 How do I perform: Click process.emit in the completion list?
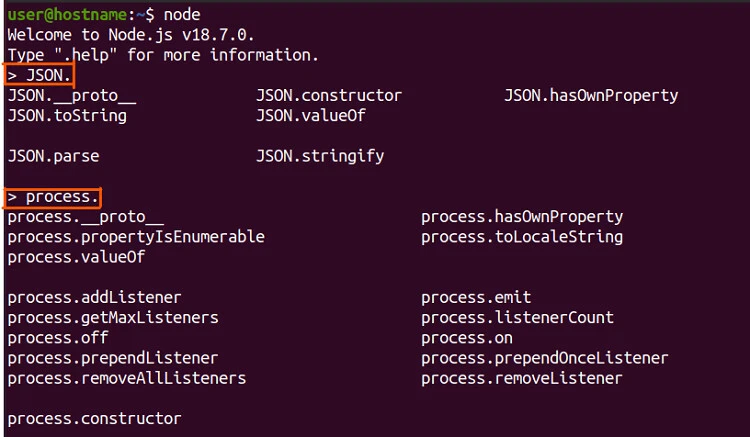pos(476,298)
